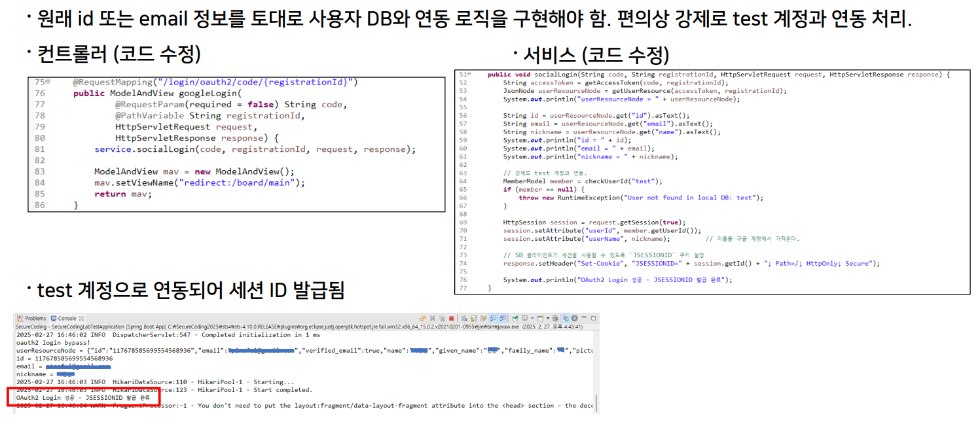Collapse the code fold at line 75
Viewport: 980px width, 426px height.
coord(48,82)
